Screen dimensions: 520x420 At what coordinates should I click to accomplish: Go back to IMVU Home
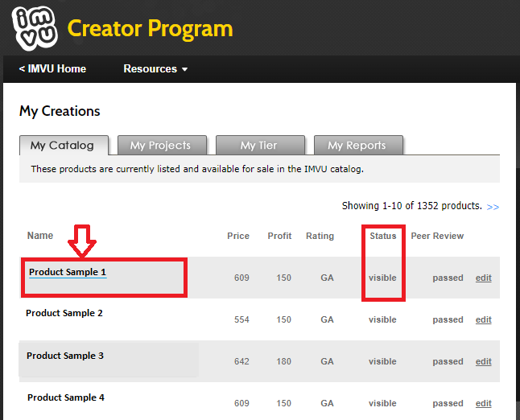53,68
